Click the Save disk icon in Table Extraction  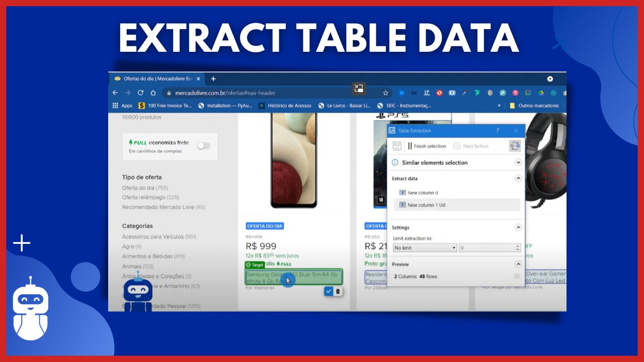click(x=397, y=146)
